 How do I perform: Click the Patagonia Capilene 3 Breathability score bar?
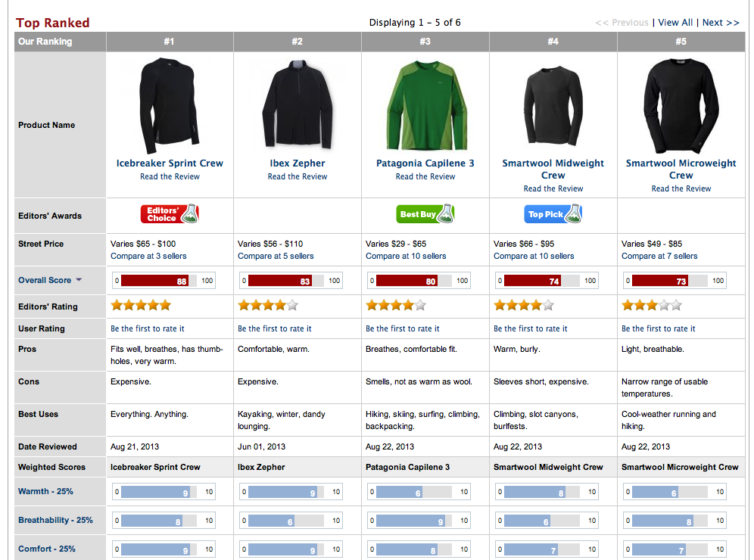[419, 521]
